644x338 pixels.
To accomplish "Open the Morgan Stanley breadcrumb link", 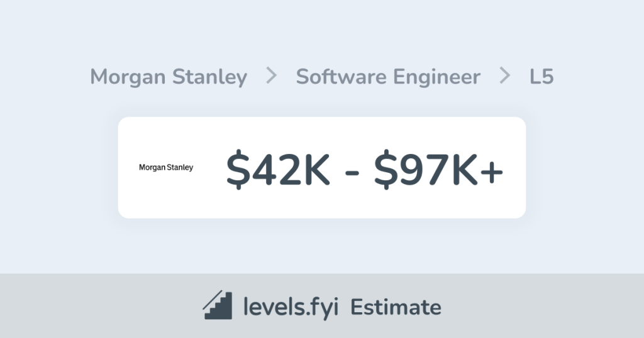I will 169,77.
